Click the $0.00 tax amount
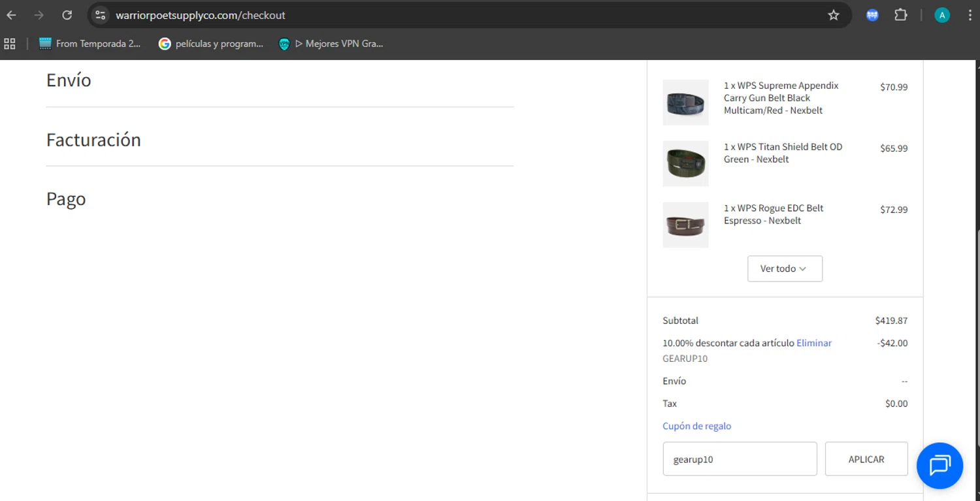Image resolution: width=980 pixels, height=501 pixels. (896, 404)
